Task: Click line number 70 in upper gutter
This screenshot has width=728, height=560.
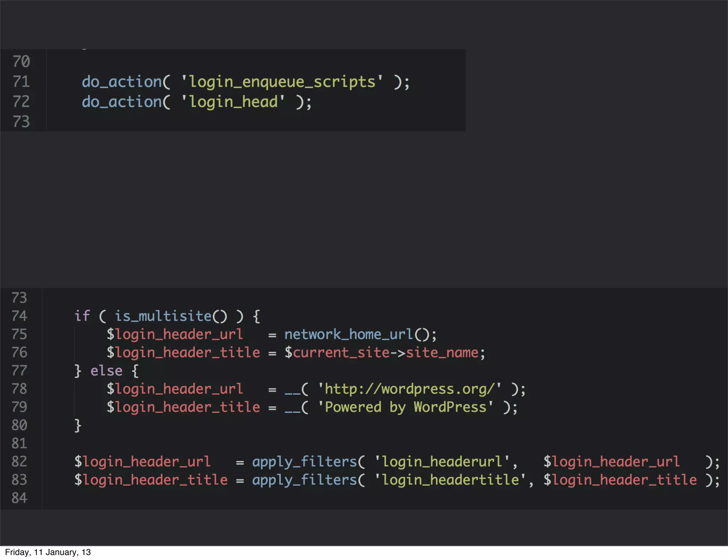Action: pyautogui.click(x=21, y=61)
